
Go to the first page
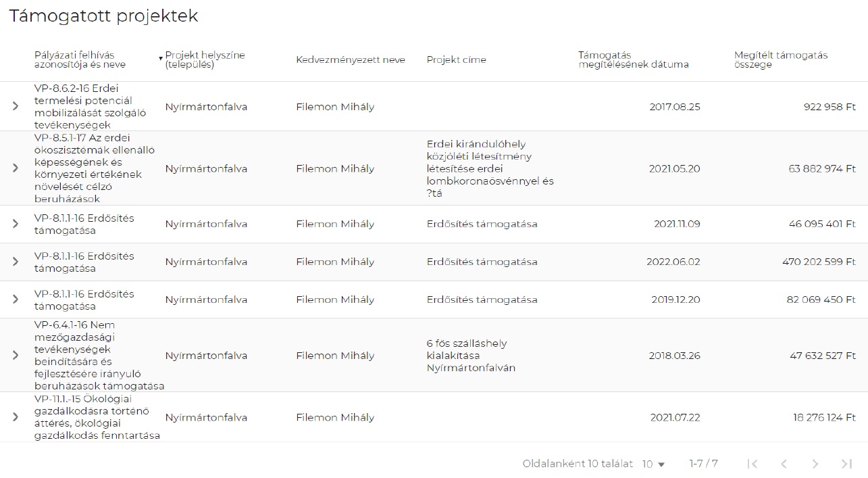point(752,464)
